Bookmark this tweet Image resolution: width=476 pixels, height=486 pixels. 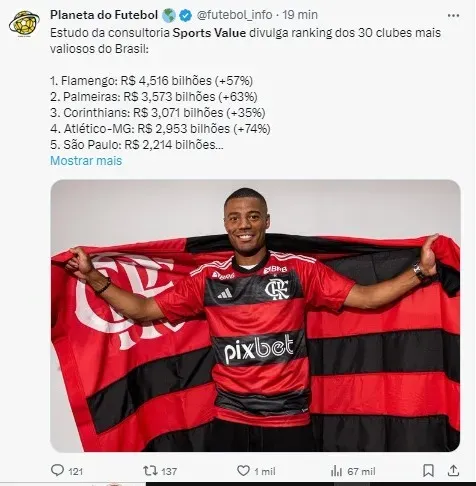coord(428,471)
